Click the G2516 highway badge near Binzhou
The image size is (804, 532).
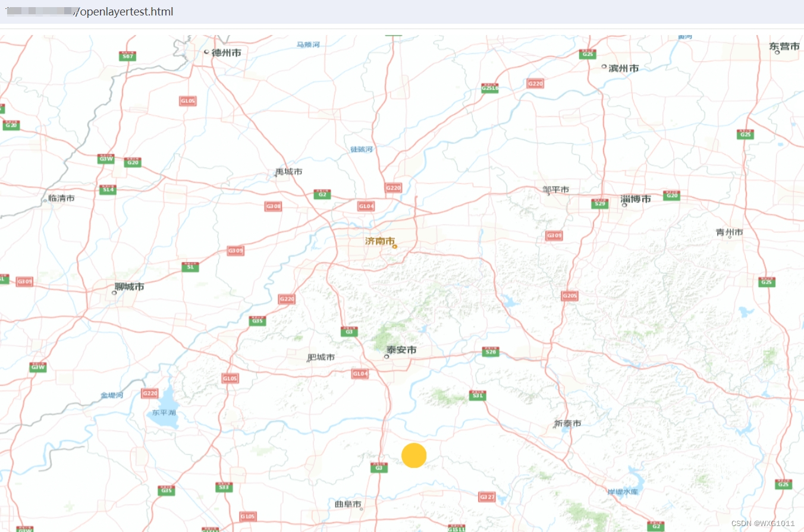(489, 87)
